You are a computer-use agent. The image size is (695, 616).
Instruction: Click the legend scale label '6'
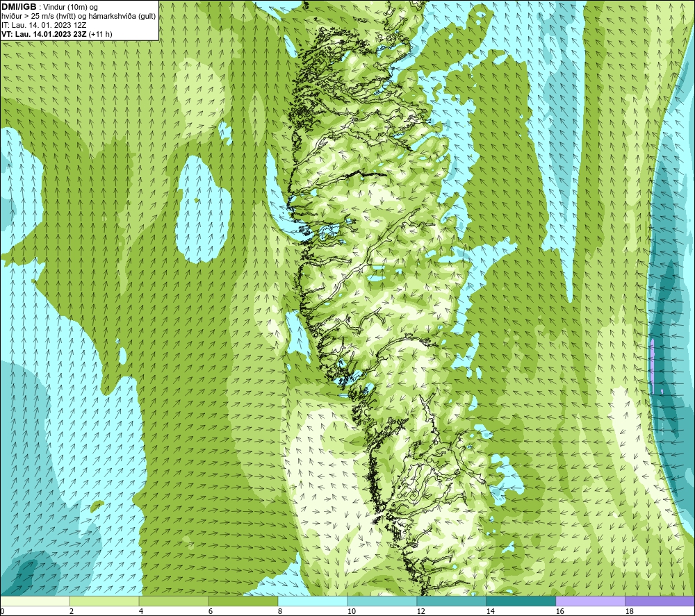211,612
